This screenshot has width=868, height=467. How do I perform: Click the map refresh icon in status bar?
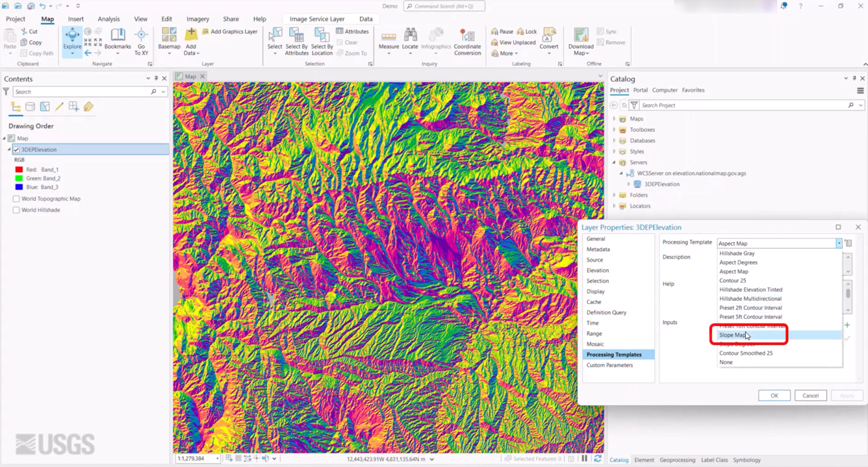(598, 459)
